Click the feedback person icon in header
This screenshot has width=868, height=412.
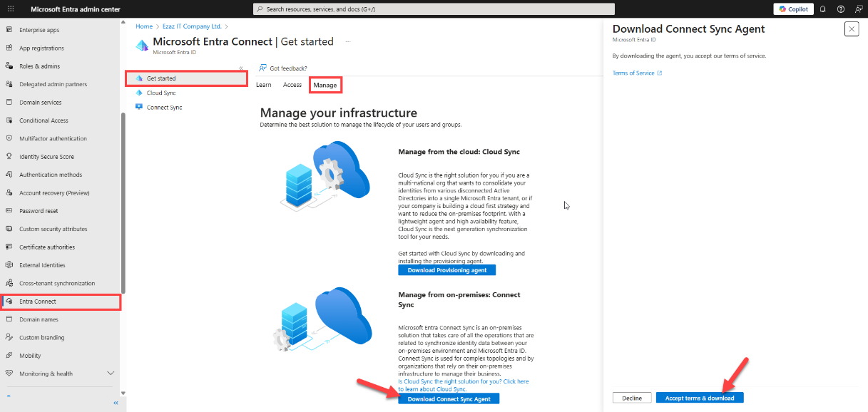[x=858, y=9]
